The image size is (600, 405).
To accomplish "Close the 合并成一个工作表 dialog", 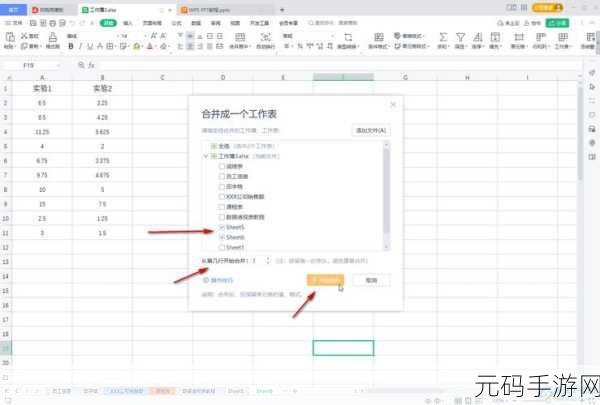I will [x=393, y=105].
